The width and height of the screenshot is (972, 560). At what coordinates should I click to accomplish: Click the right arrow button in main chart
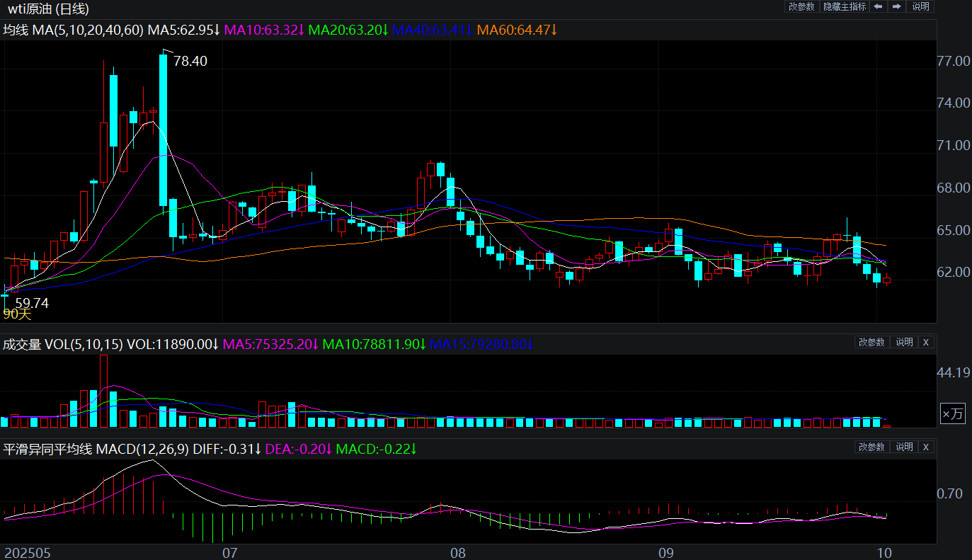(x=896, y=6)
